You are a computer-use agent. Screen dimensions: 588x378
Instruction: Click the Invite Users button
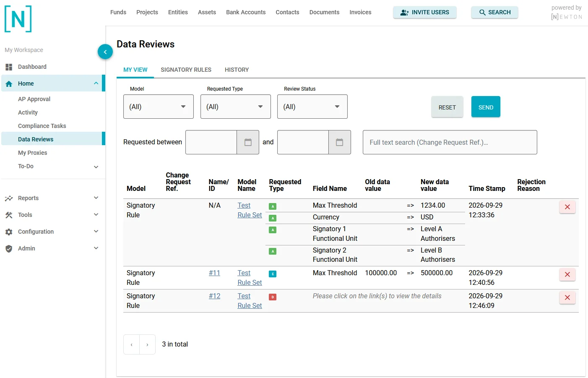pos(424,12)
